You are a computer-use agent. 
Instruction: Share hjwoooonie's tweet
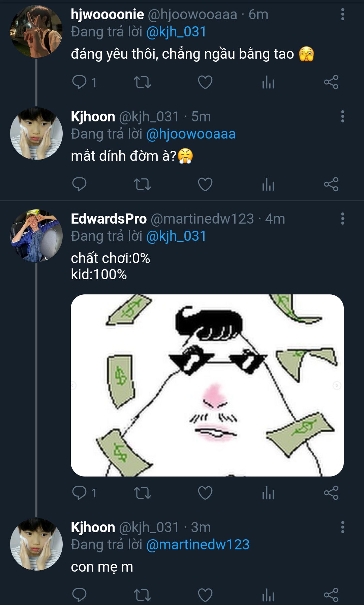click(x=331, y=82)
